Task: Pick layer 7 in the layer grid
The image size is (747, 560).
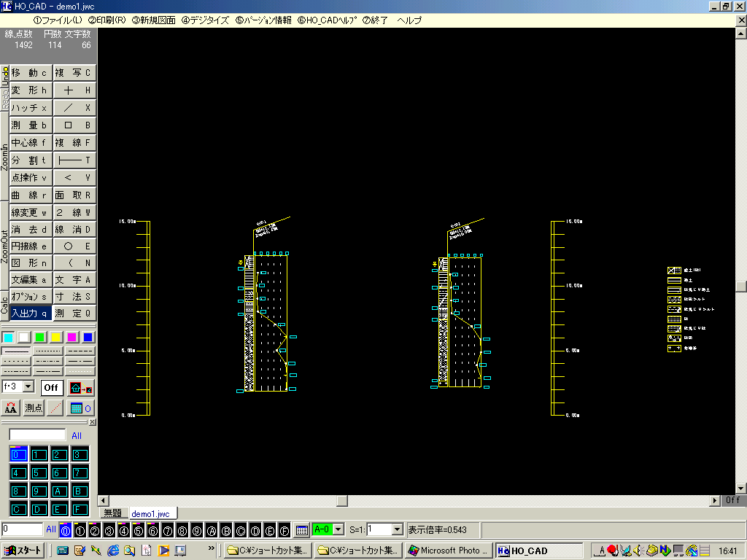Action: pos(80,472)
